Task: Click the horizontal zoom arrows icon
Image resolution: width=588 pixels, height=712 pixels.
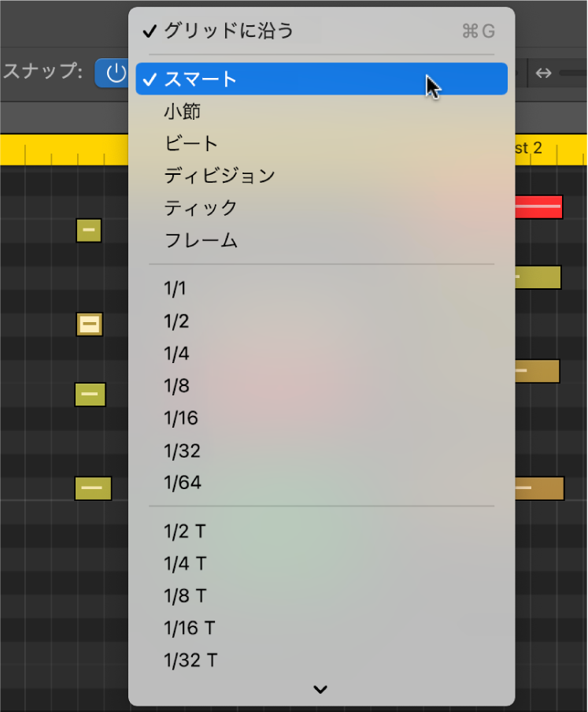Action: coord(543,72)
